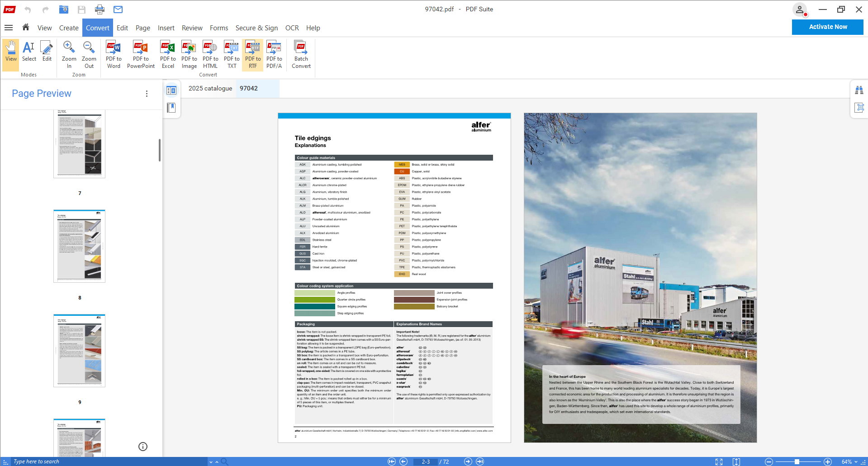
Task: Open the Secure & Sign ribbon tab
Action: pos(256,28)
